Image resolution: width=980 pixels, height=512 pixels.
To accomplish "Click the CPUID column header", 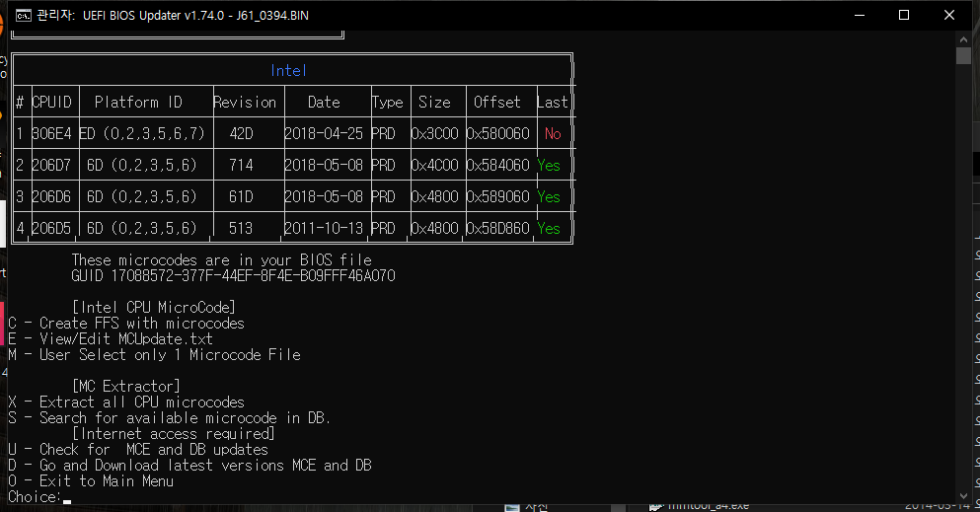I will 52,102.
